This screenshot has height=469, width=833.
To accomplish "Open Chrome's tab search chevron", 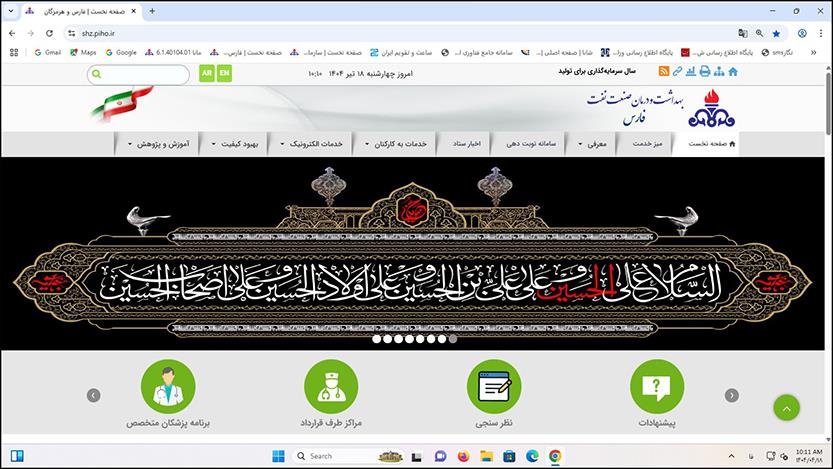I will click(11, 11).
